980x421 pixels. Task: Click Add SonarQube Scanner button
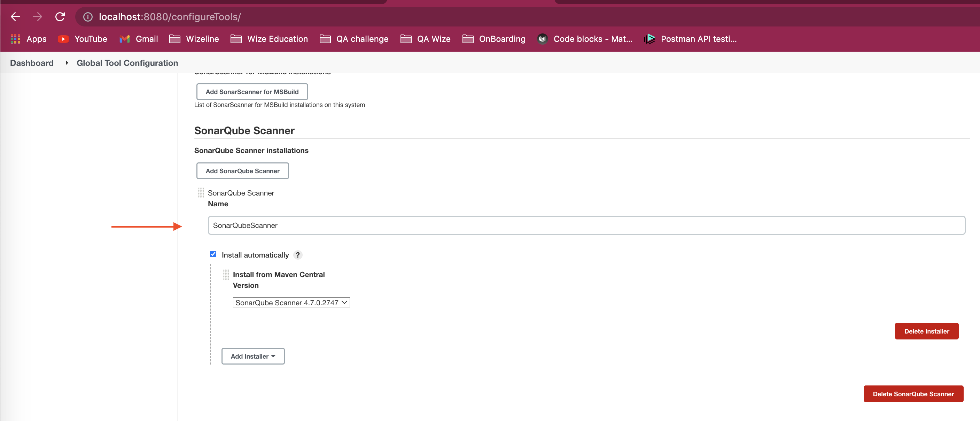pyautogui.click(x=242, y=170)
